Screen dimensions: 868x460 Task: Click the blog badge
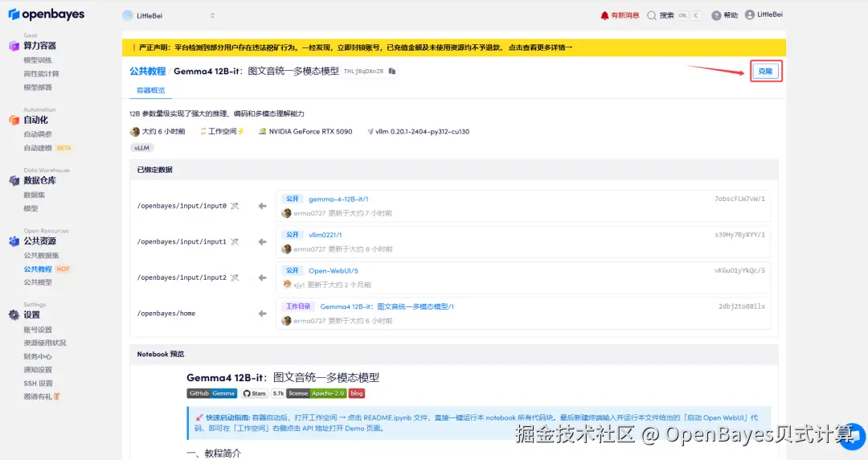pos(357,393)
